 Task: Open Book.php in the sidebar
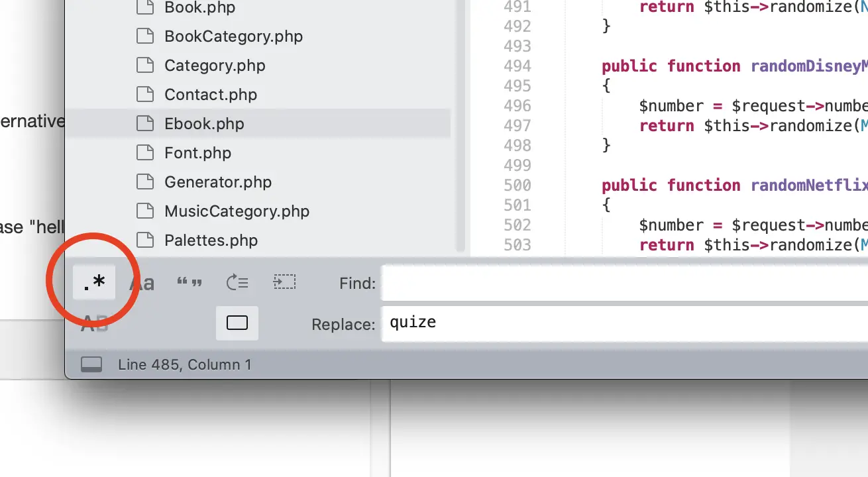tap(199, 8)
